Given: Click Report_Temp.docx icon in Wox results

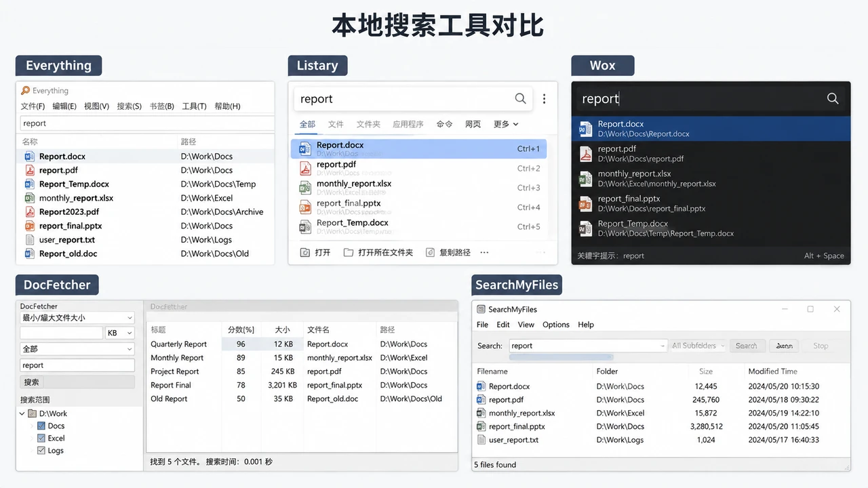Looking at the screenshot, I should tap(585, 228).
